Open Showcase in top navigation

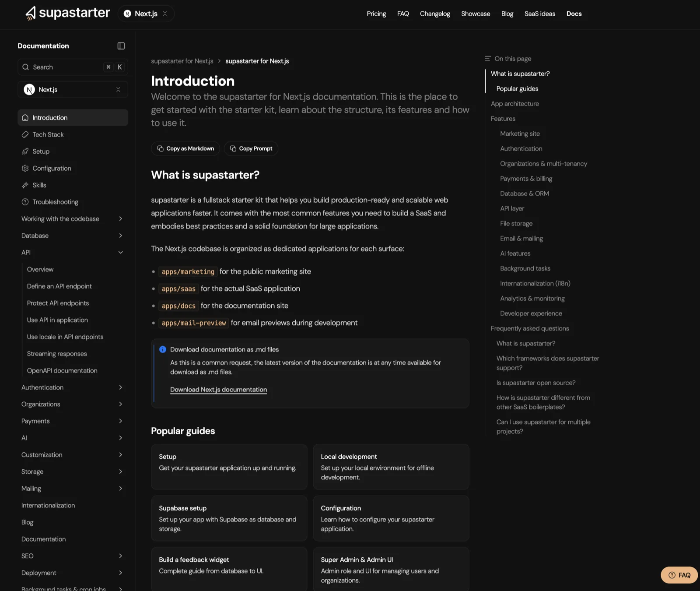(x=476, y=14)
